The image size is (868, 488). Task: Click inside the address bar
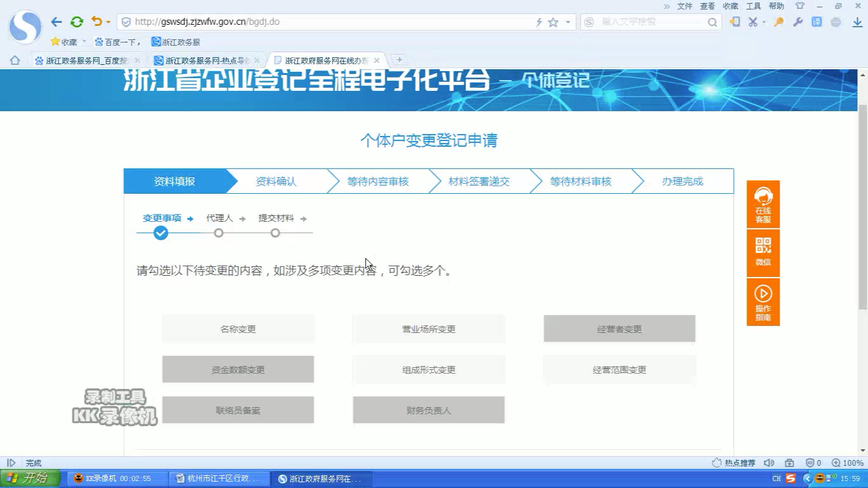pos(318,21)
